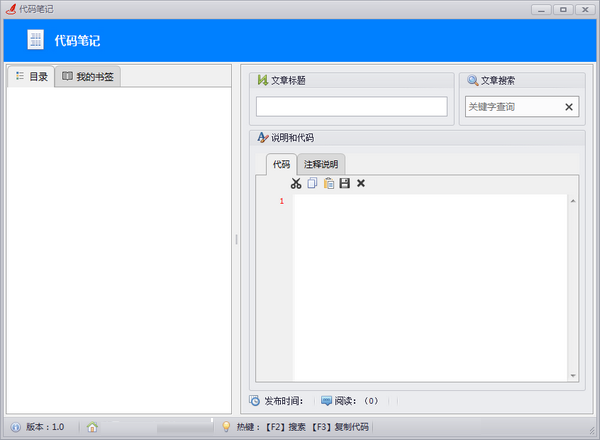Click the magnifier icon beside 文章搜索

473,80
